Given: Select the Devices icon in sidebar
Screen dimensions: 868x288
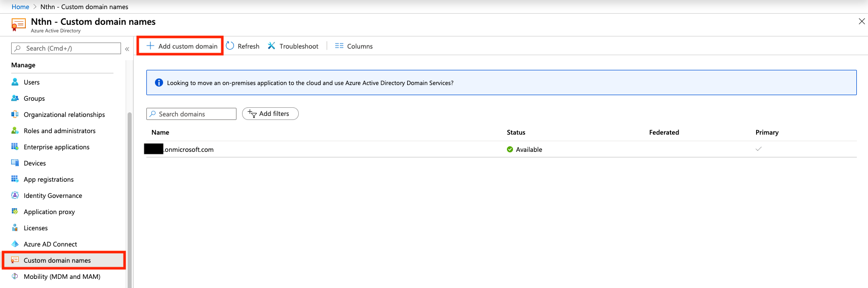Looking at the screenshot, I should tap(15, 163).
